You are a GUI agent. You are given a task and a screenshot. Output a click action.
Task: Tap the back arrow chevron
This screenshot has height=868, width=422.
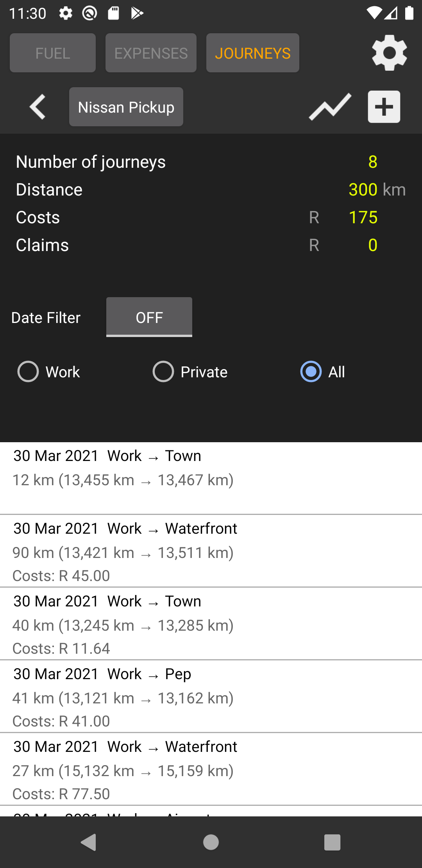(x=38, y=107)
